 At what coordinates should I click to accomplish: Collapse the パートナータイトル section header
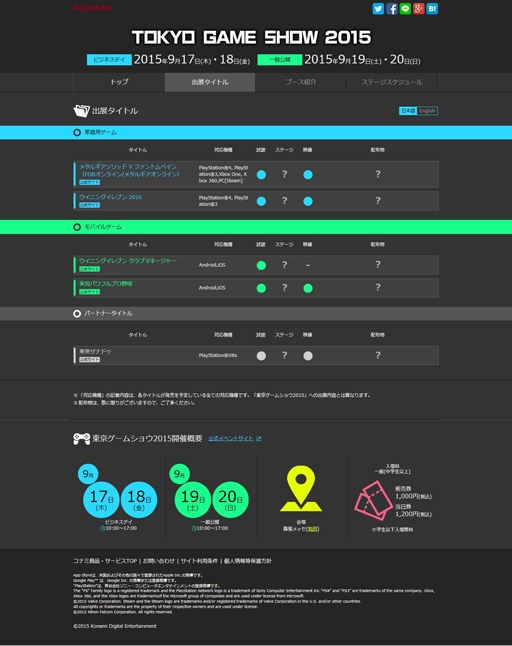tap(256, 314)
